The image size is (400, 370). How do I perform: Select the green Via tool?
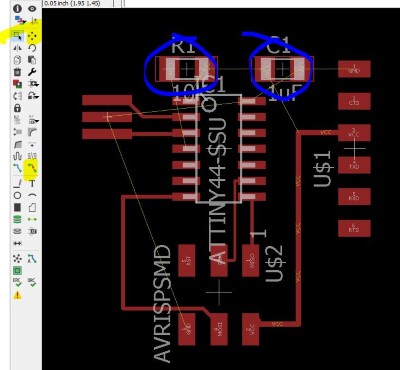(17, 219)
